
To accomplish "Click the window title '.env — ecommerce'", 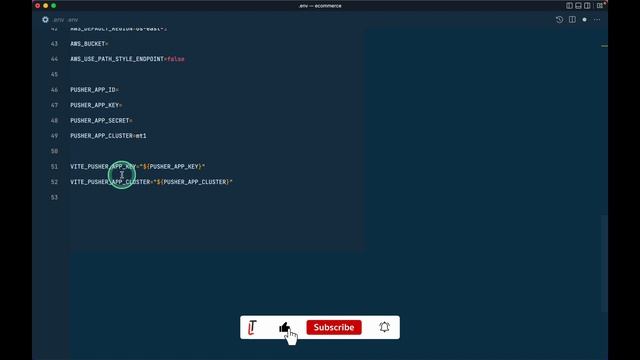I will click(x=320, y=6).
